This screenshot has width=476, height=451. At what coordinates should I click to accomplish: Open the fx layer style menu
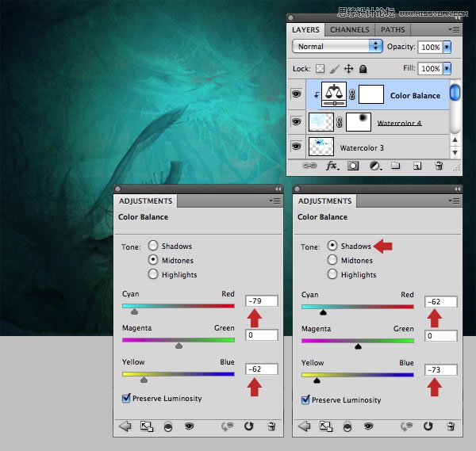pyautogui.click(x=332, y=166)
